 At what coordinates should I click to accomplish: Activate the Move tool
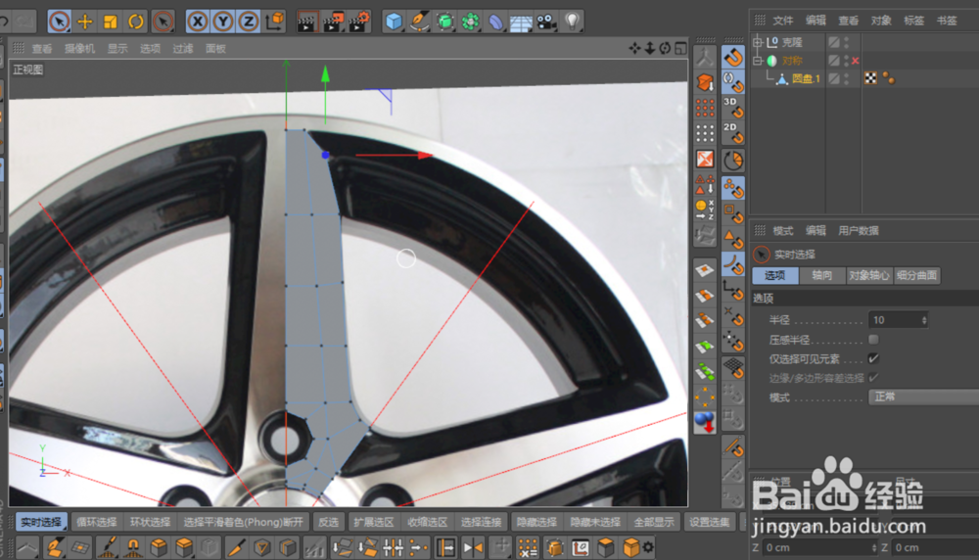84,22
